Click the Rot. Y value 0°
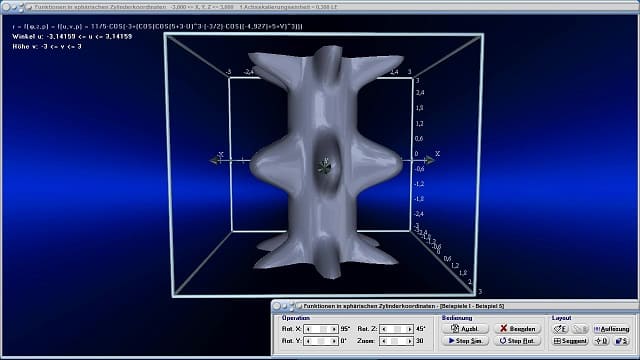 coord(344,341)
